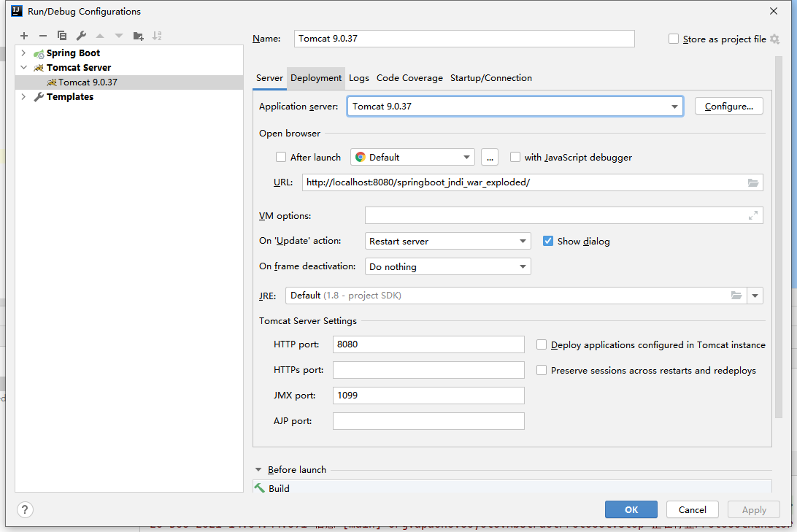Expand the Spring Boot tree node
Screen dimensions: 797x532
coord(23,53)
